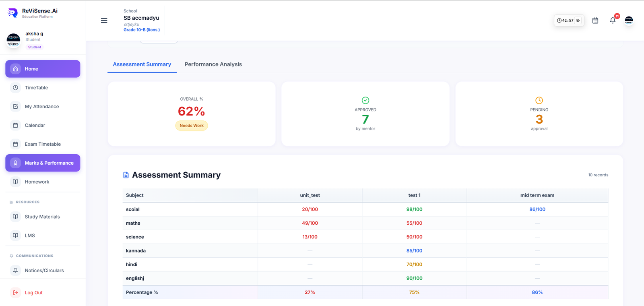Click the aksha g student avatar
This screenshot has width=644, height=306.
point(13,40)
